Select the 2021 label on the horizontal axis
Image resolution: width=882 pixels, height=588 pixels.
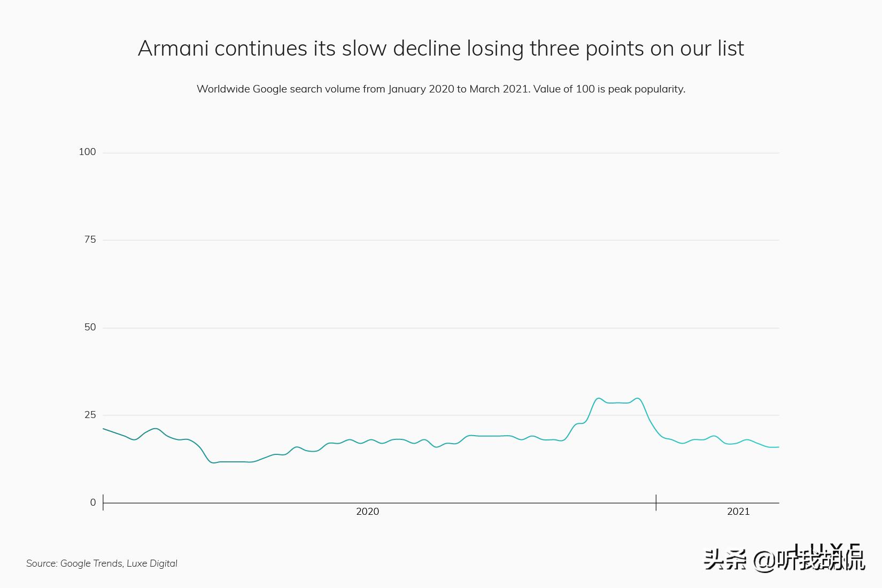[738, 512]
